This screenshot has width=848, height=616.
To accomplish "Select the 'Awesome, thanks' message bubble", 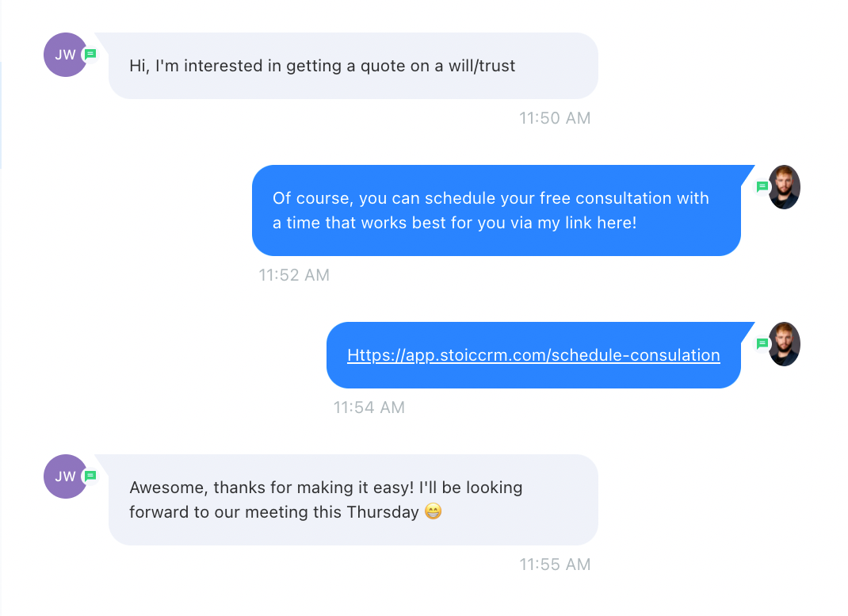I will (x=353, y=499).
